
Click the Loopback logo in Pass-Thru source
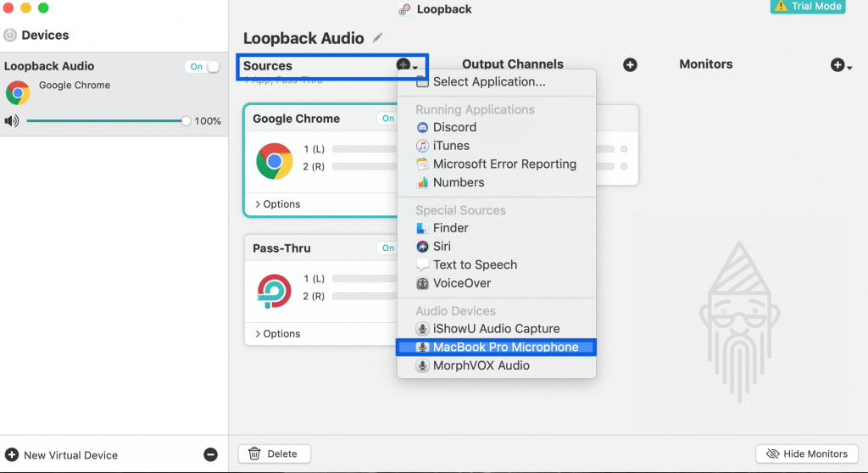pos(274,291)
